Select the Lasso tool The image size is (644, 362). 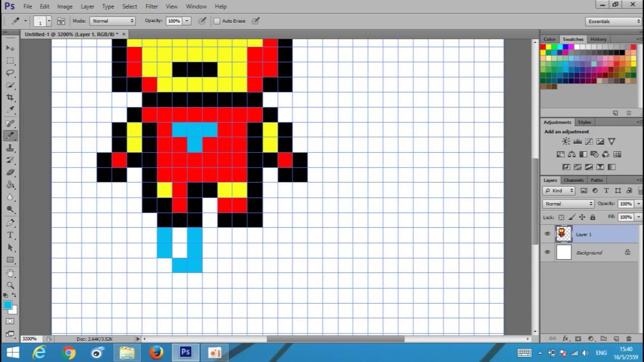10,73
